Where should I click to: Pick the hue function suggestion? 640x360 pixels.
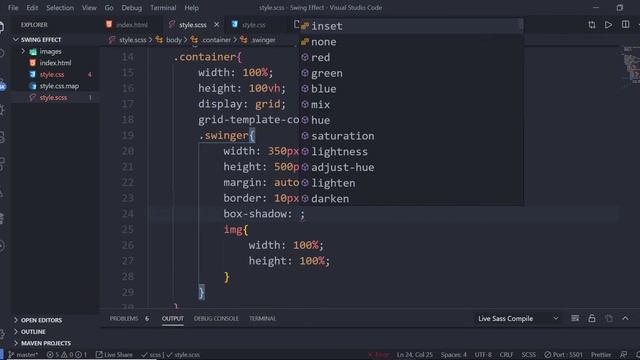[x=411, y=120]
